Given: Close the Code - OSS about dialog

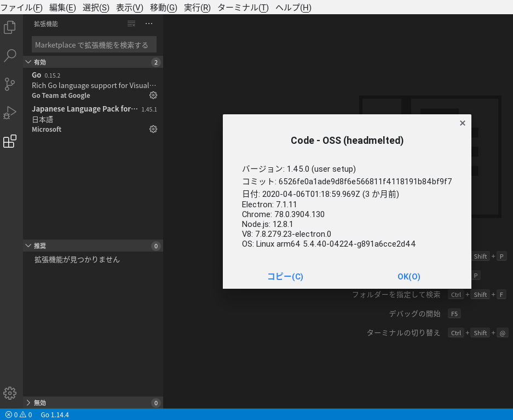Looking at the screenshot, I should (x=462, y=123).
